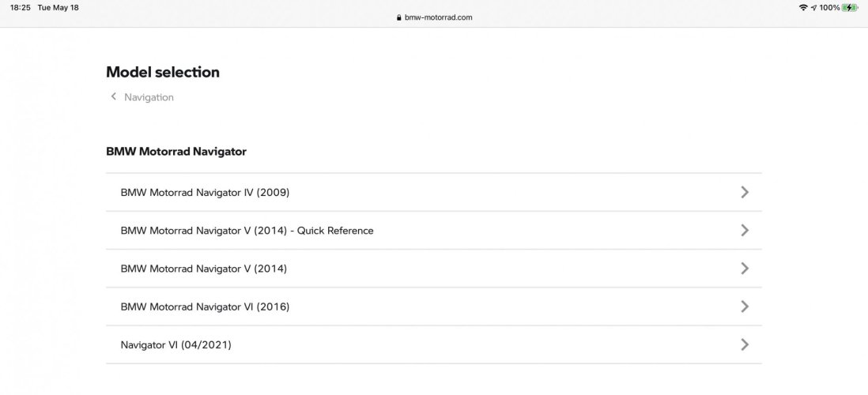This screenshot has height=395, width=868.
Task: Open BMW Motorrad Navigator IV (2009)
Action: click(433, 193)
